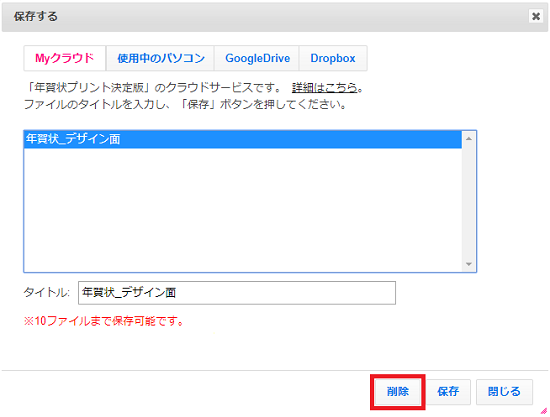Close the 保存する dialog with the X icon
550x417 pixels.
(536, 16)
